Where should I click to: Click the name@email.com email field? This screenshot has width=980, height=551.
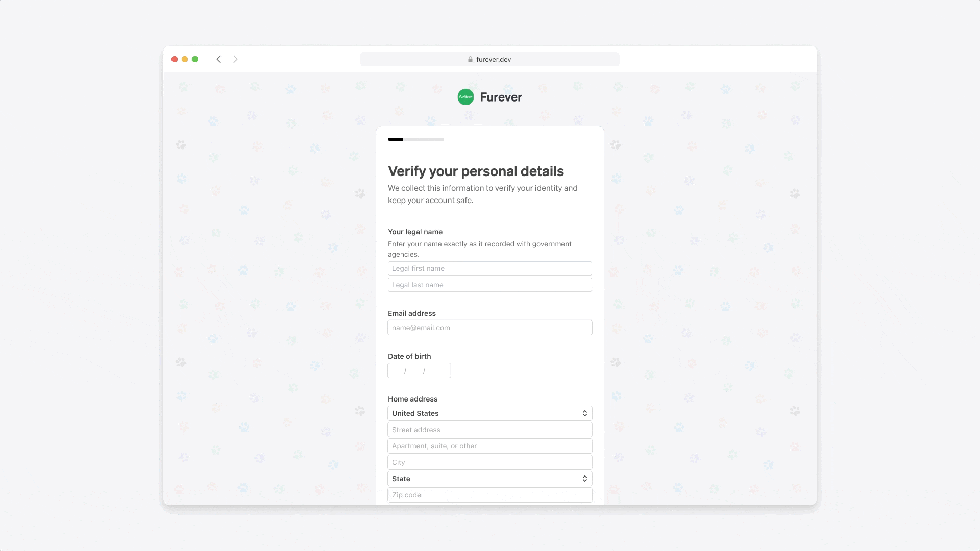[490, 328]
